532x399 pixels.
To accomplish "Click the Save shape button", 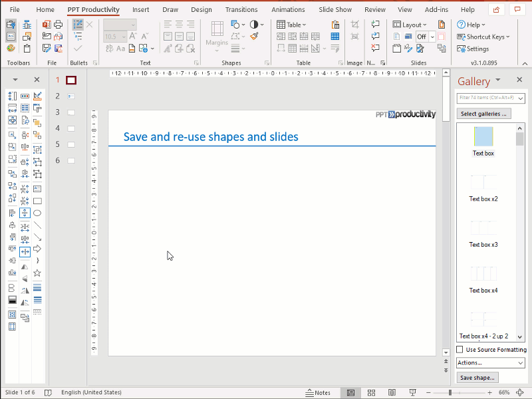I will coord(477,377).
